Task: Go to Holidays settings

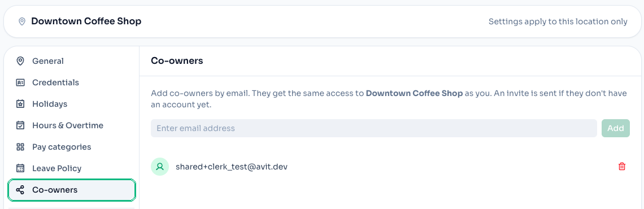Action: (x=72, y=104)
